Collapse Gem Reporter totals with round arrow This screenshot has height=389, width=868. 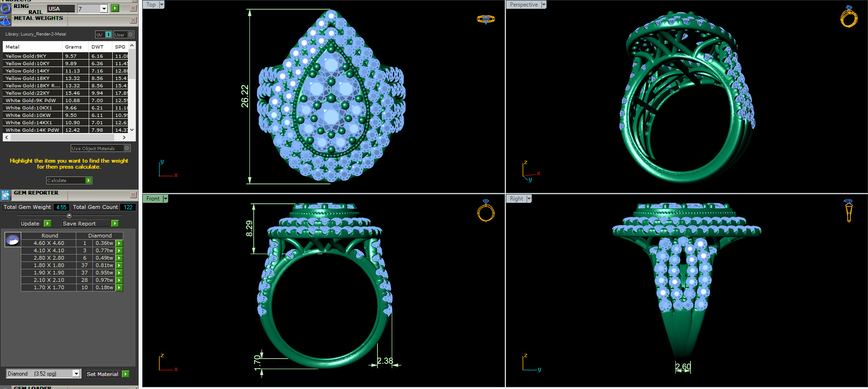[x=69, y=215]
